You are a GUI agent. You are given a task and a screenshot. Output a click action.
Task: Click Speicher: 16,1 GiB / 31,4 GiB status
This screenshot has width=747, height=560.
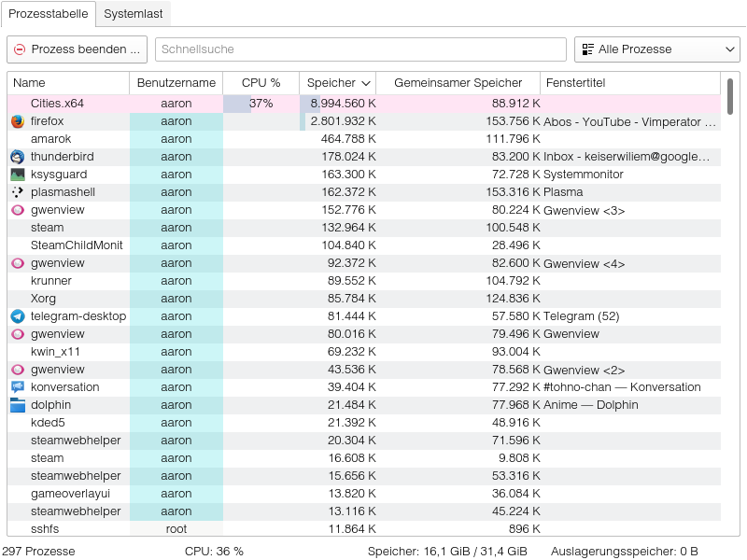pos(447,552)
